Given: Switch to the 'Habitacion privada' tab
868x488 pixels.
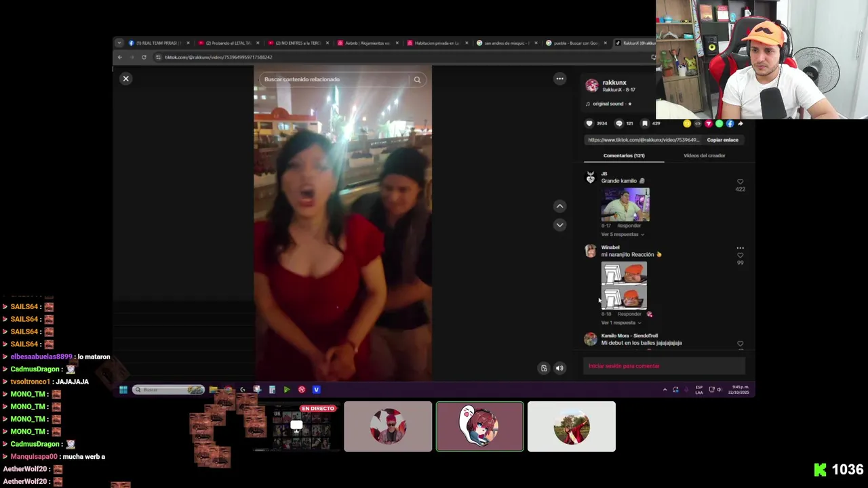Looking at the screenshot, I should click(437, 43).
